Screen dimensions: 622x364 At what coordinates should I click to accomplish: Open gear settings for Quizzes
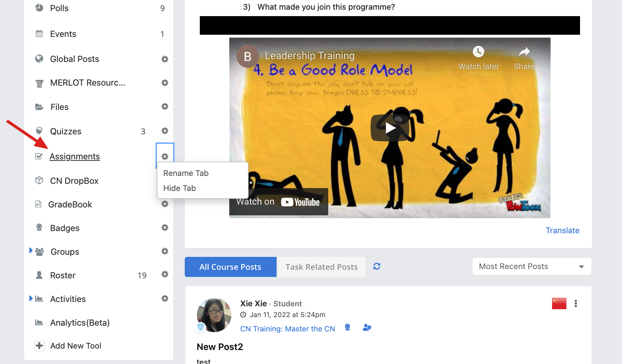(165, 131)
